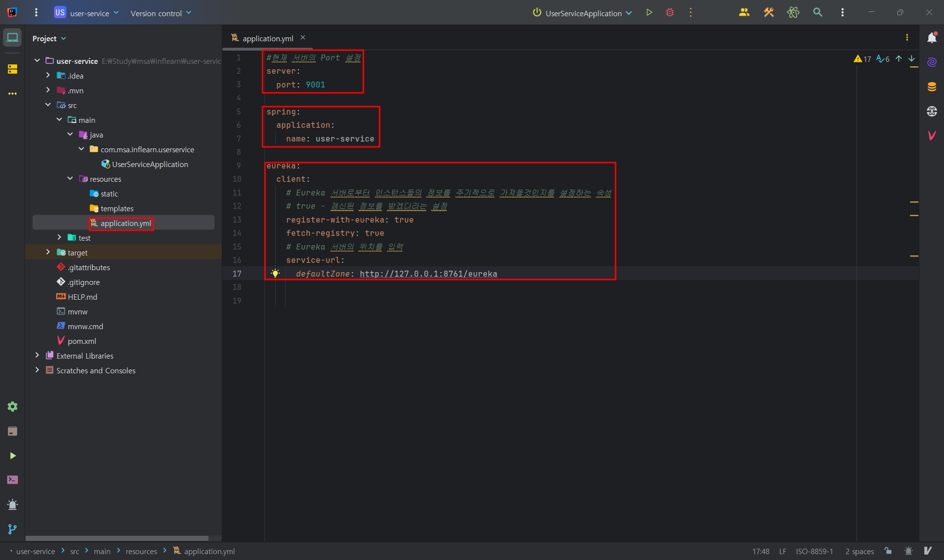Open the Git tool window icon
944x560 pixels.
(12, 529)
